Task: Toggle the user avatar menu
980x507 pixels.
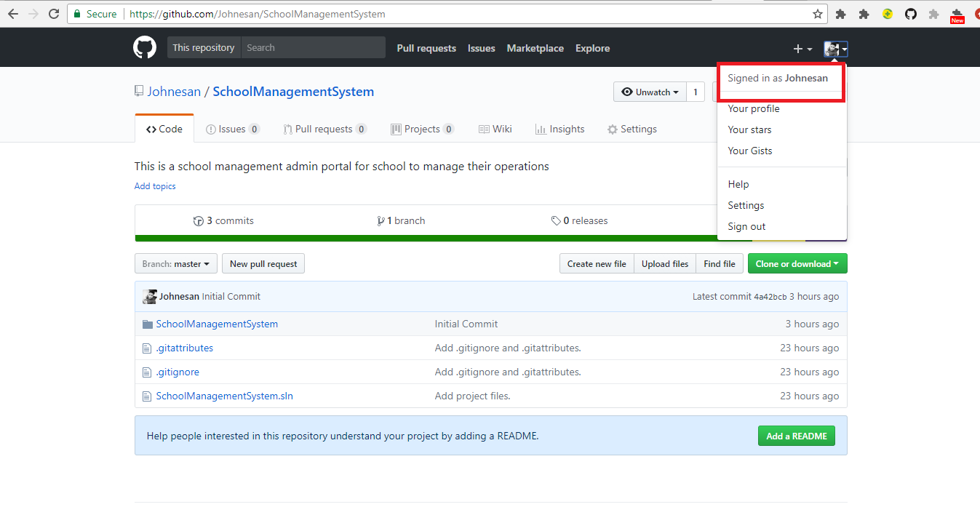Action: coord(835,49)
